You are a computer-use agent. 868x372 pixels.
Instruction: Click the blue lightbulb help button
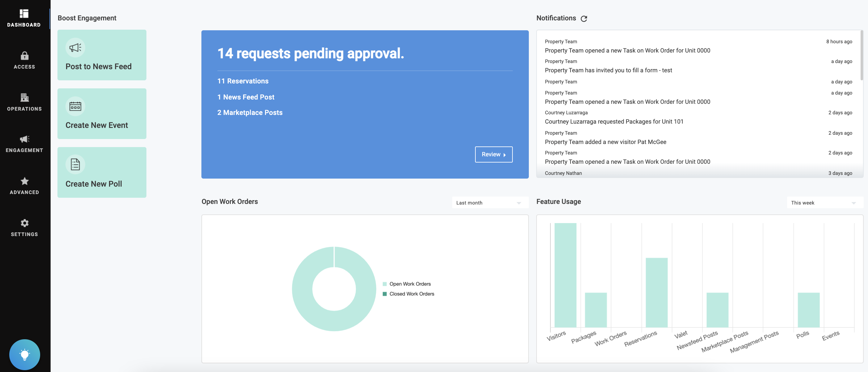tap(25, 354)
